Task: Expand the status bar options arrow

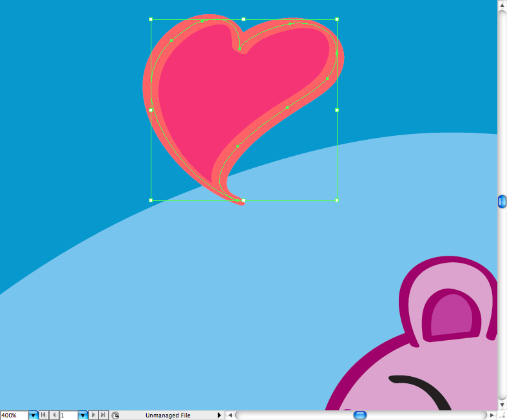Action: [x=219, y=415]
